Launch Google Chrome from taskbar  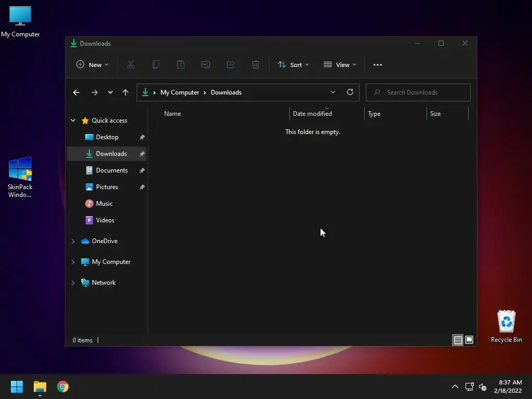click(x=63, y=387)
